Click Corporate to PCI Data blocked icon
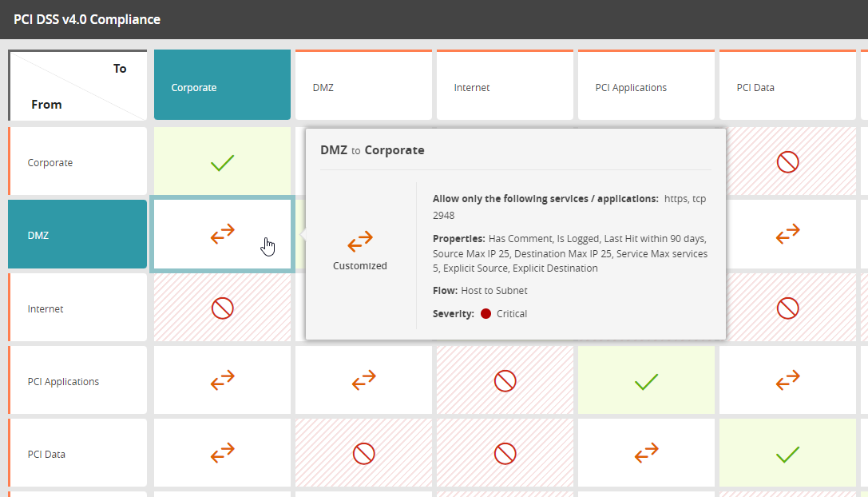The image size is (868, 497). point(787,163)
